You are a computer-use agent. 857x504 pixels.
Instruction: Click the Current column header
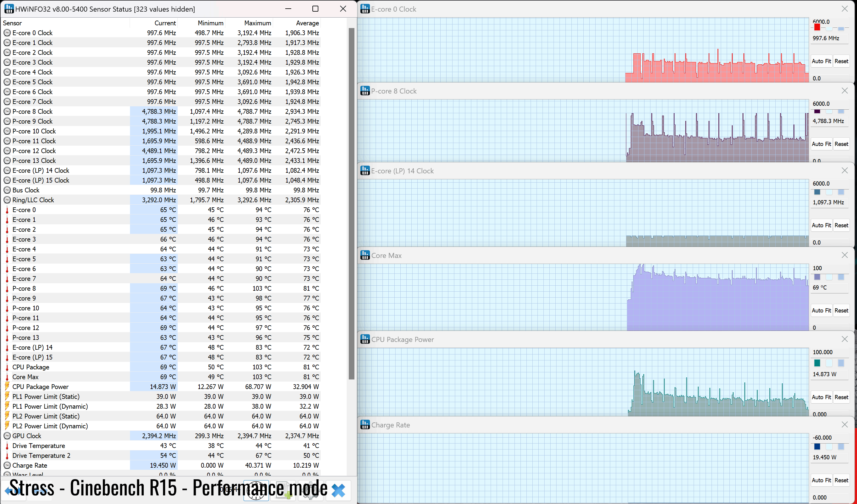[154, 23]
